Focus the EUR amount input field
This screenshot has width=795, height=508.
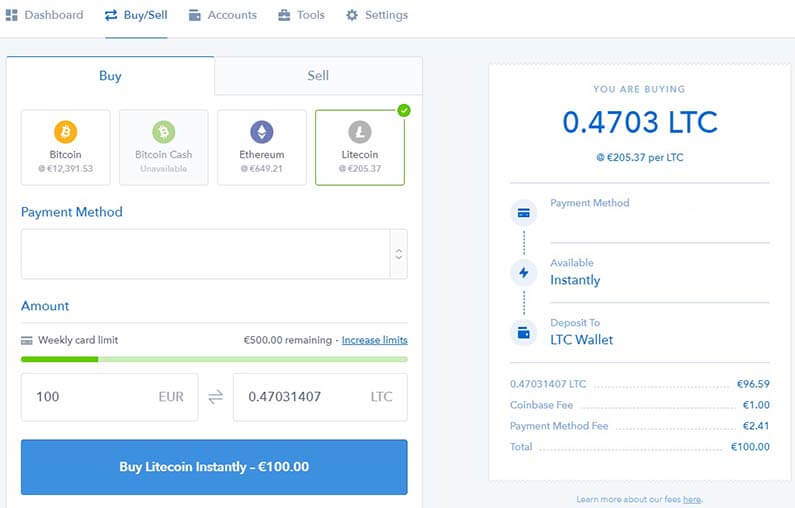pos(110,397)
